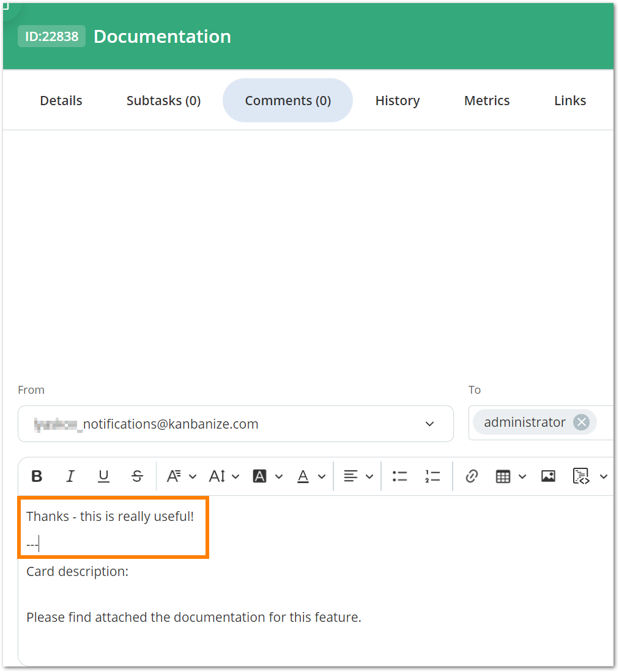Insert a hyperlink into the message
Image resolution: width=619 pixels, height=672 pixels.
tap(471, 476)
